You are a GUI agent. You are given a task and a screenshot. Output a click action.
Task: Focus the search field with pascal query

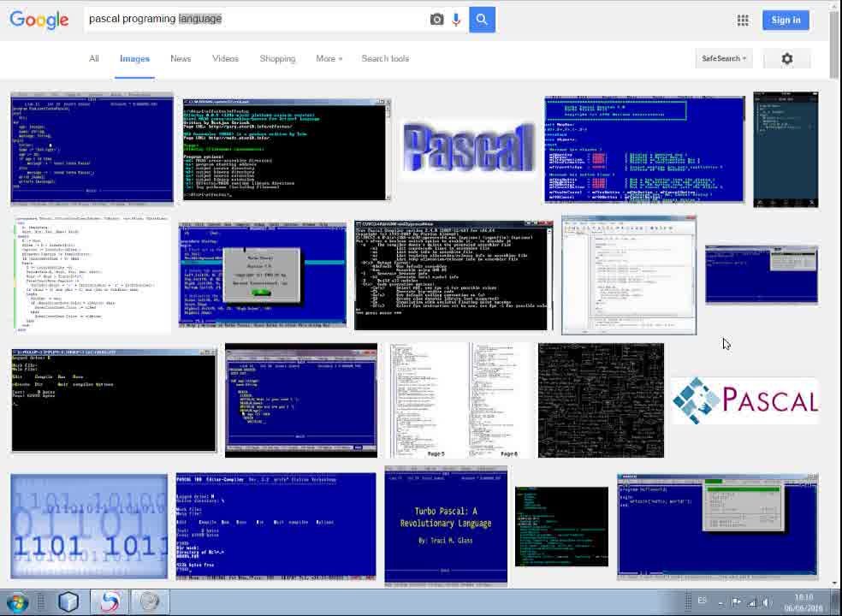(x=255, y=20)
